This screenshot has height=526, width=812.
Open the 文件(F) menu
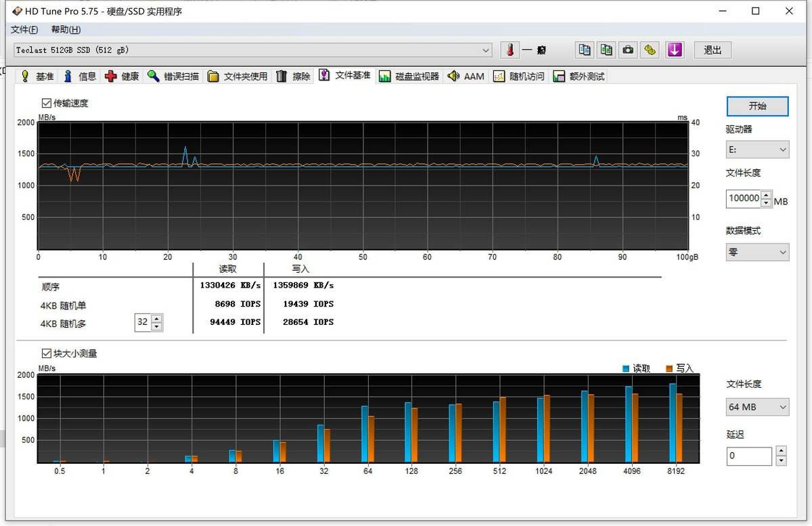point(24,30)
